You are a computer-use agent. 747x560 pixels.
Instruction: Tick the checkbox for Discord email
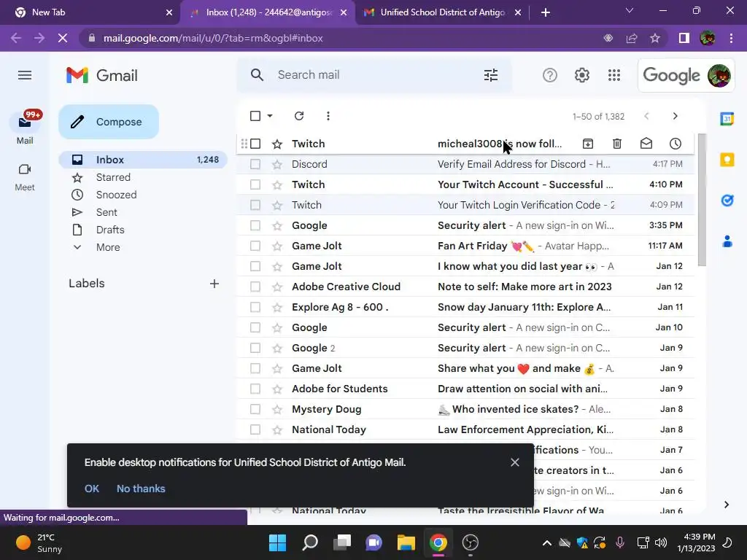[x=255, y=164]
